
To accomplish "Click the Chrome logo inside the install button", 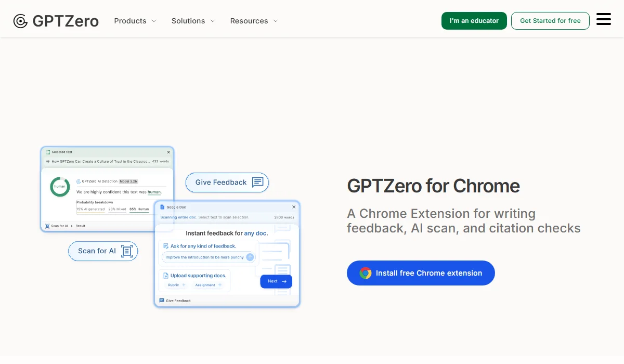I will [x=366, y=272].
